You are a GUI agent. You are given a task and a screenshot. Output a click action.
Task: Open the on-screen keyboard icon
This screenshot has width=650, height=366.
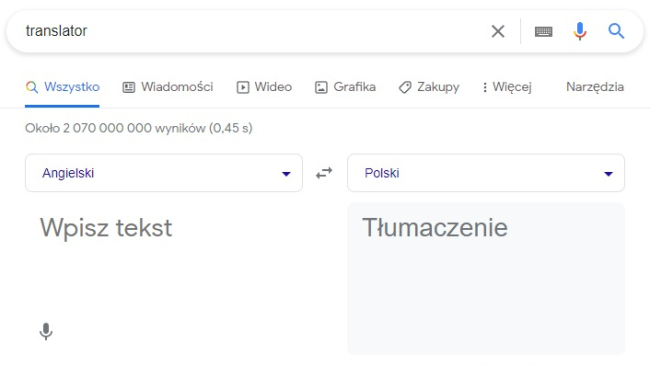pos(543,32)
